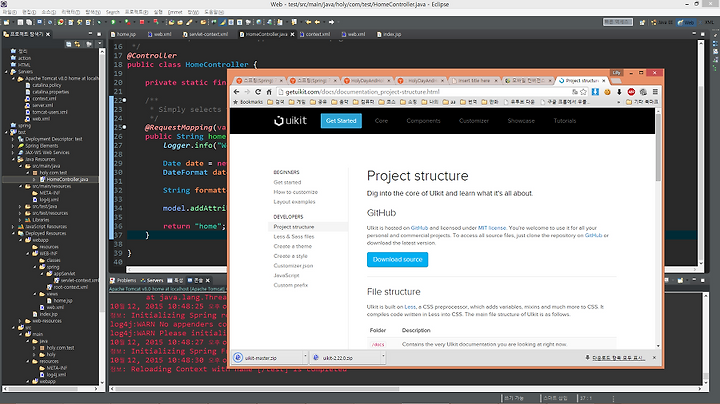Screen dimensions: 720x404
Task: Click the Run green play toolbar icon
Action: click(x=113, y=22)
